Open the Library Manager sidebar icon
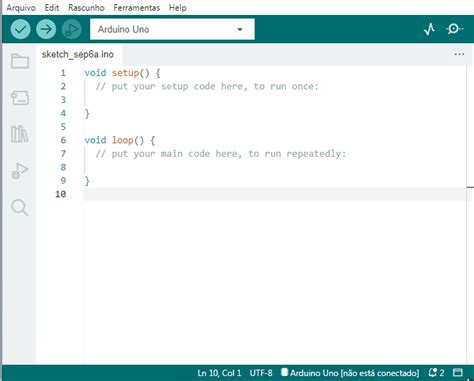This screenshot has width=474, height=381. (20, 134)
